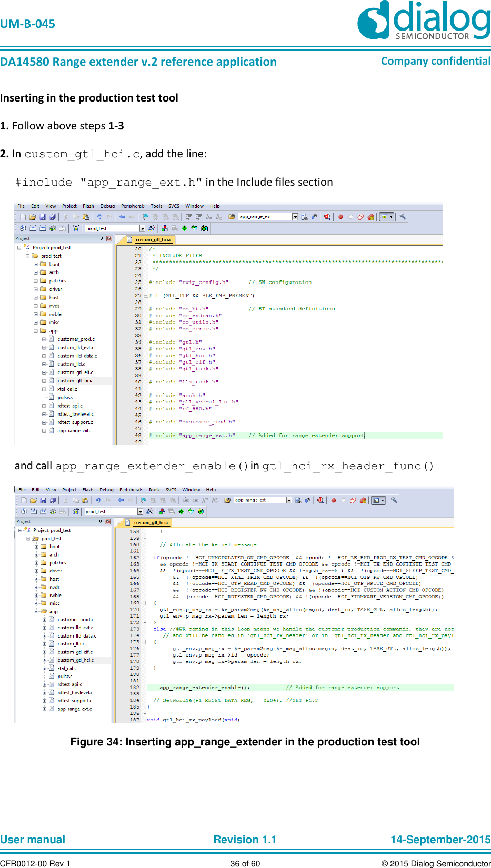Image resolution: width=491 pixels, height=868 pixels.
Task: Click Save All icon in upper screenshot
Action: pos(52,217)
